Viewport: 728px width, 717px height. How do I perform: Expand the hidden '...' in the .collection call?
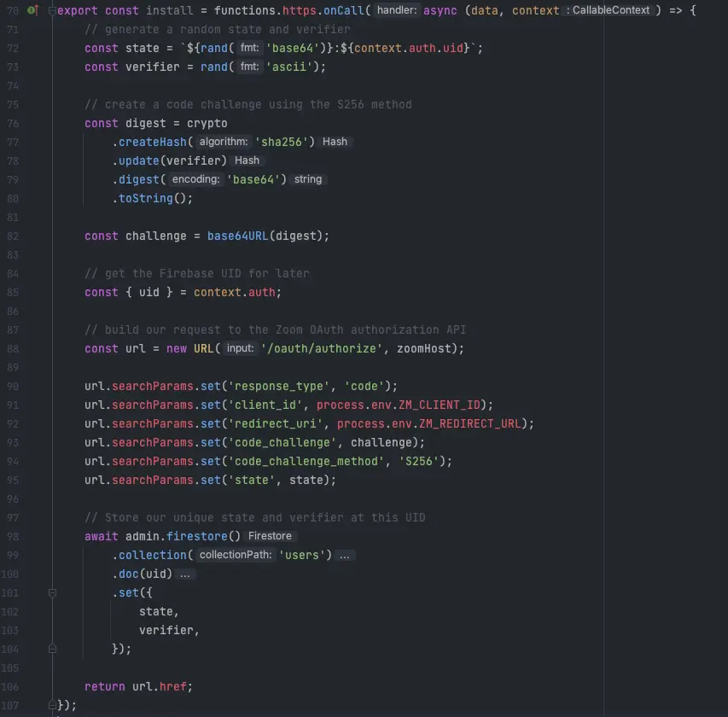tap(345, 554)
